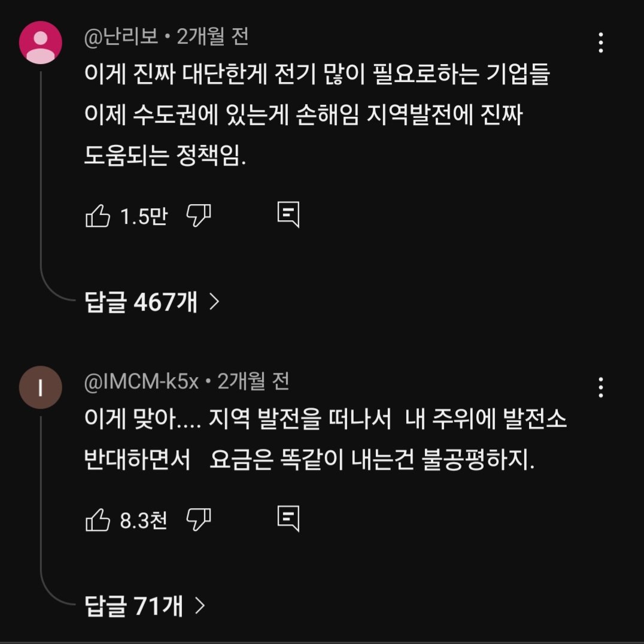Reply to @난리보's comment
This screenshot has height=644, width=644.
(288, 214)
